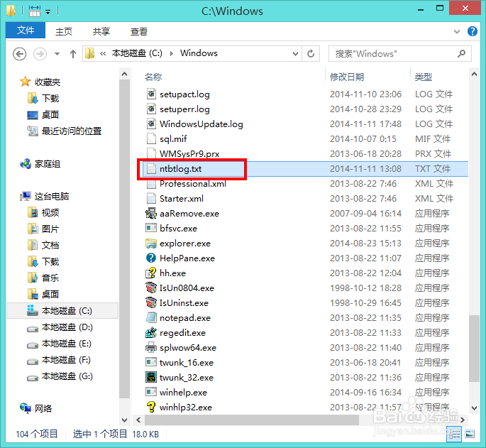The width and height of the screenshot is (486, 448).
Task: Select notepad.exe icon
Action: (x=151, y=317)
